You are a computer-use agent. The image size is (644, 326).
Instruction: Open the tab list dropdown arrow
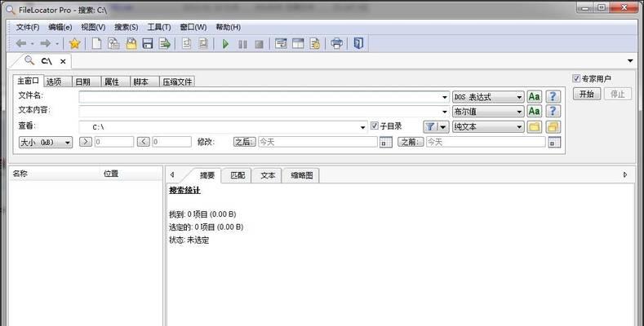(x=630, y=60)
